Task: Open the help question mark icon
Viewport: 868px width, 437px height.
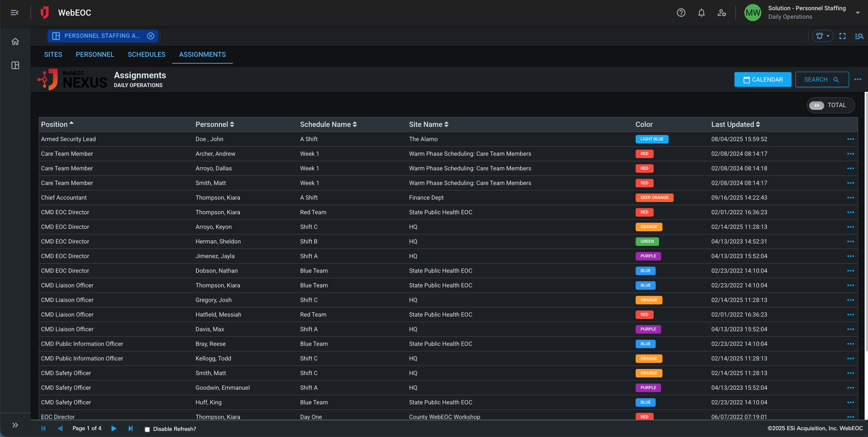Action: [681, 13]
